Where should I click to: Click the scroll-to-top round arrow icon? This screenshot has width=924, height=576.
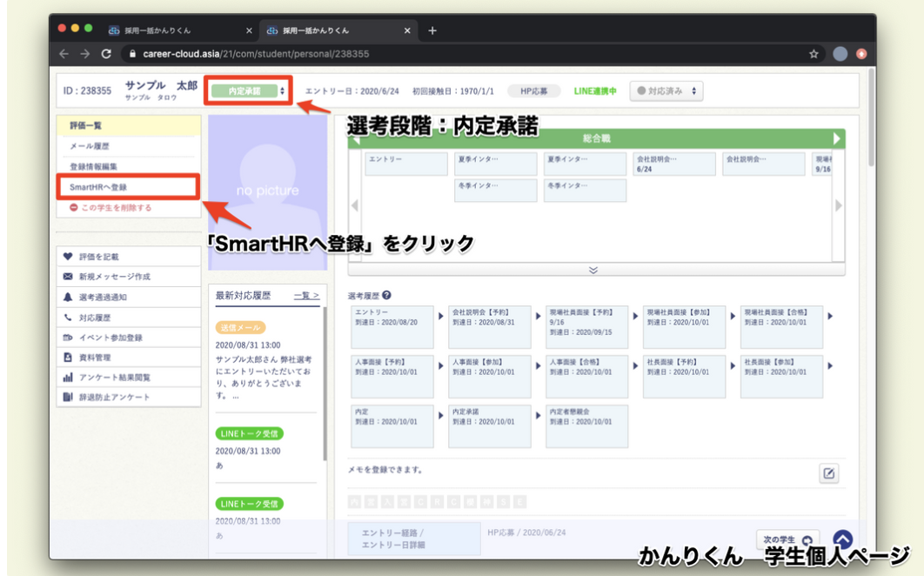pyautogui.click(x=842, y=539)
